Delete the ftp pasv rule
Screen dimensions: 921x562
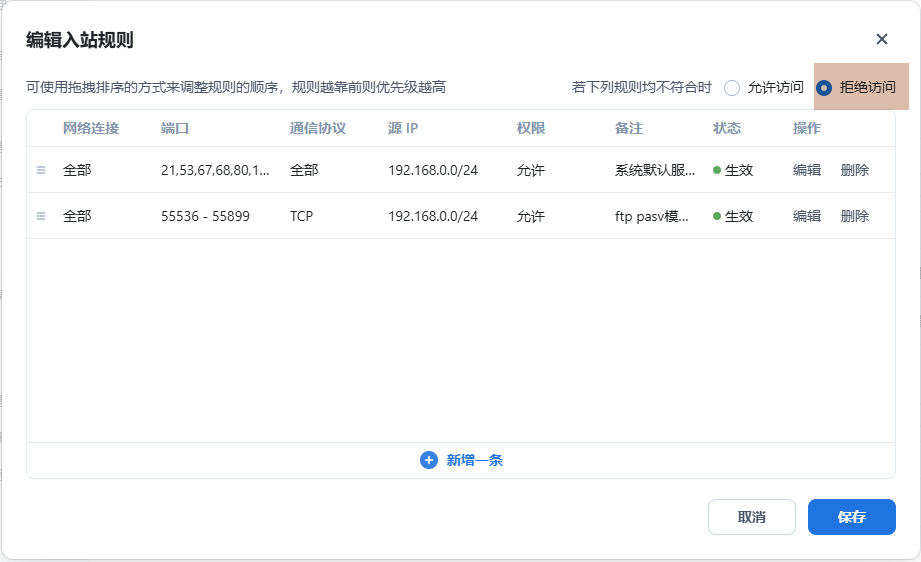coord(855,216)
